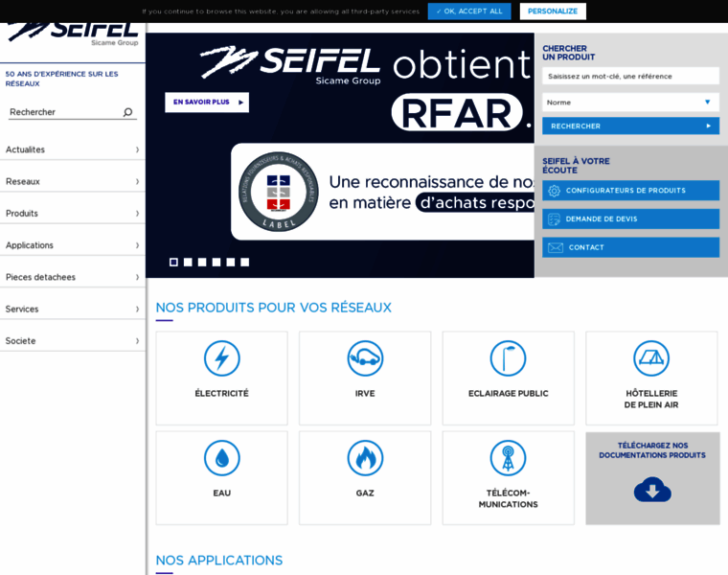Click the envelope icon on Contact
This screenshot has height=575, width=728.
pyautogui.click(x=556, y=247)
